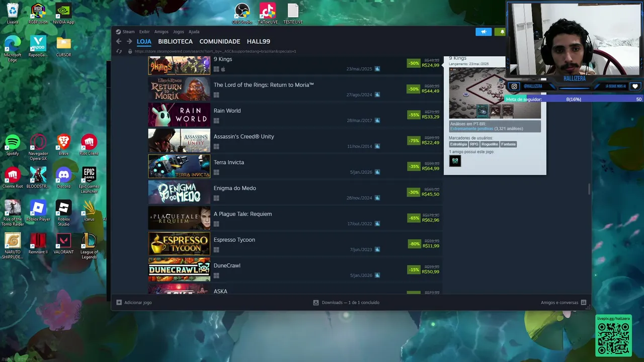Launch Discord from the desktop

tap(63, 178)
